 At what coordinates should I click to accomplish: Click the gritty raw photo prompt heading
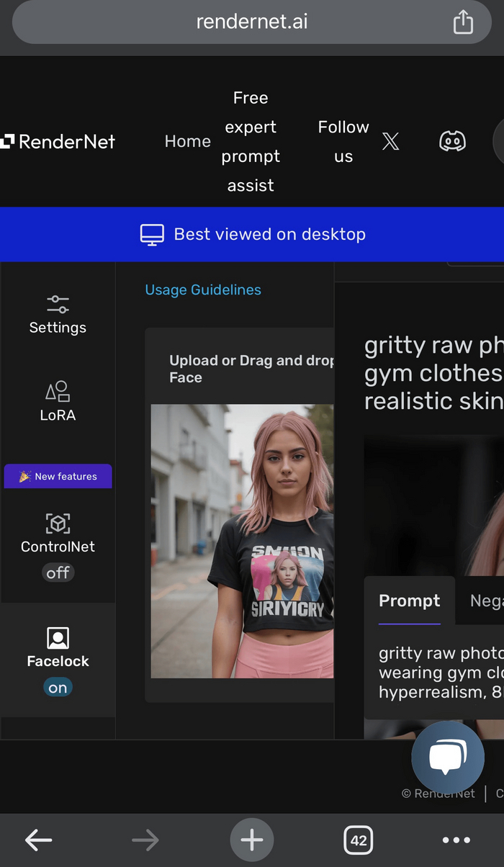434,373
